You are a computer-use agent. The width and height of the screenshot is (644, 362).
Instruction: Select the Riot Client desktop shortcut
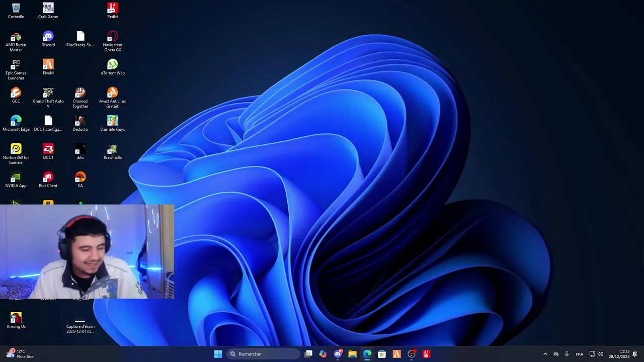pyautogui.click(x=48, y=179)
